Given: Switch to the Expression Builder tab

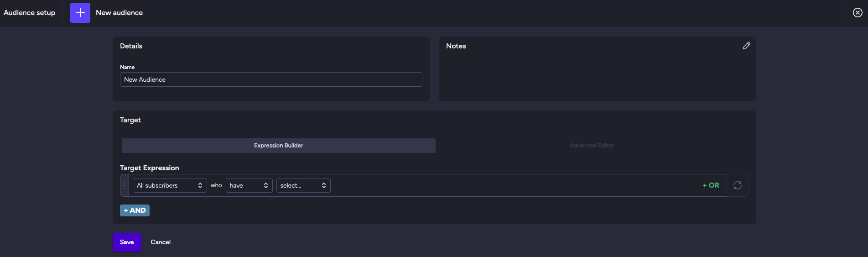Looking at the screenshot, I should point(279,146).
